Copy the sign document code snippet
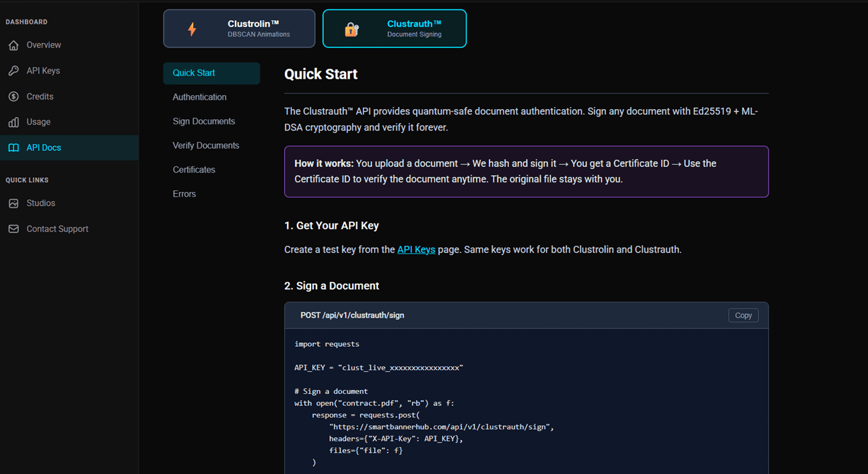The height and width of the screenshot is (474, 868). point(743,314)
